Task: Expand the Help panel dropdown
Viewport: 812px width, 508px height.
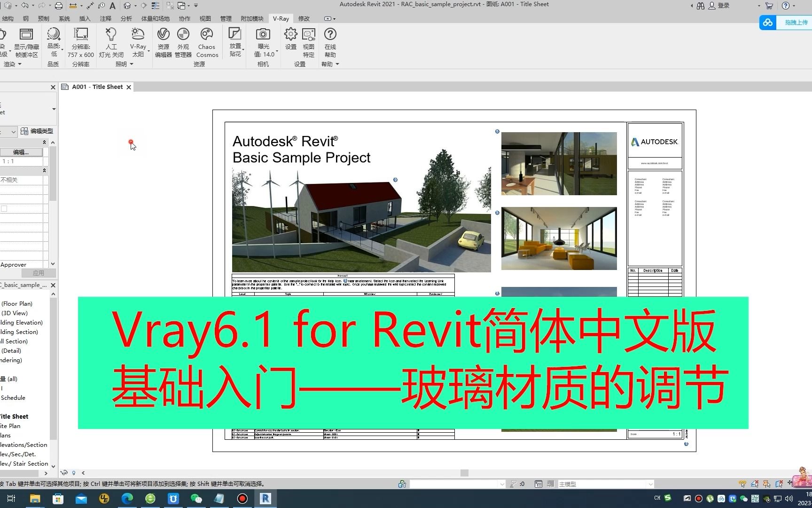Action: pyautogui.click(x=337, y=64)
